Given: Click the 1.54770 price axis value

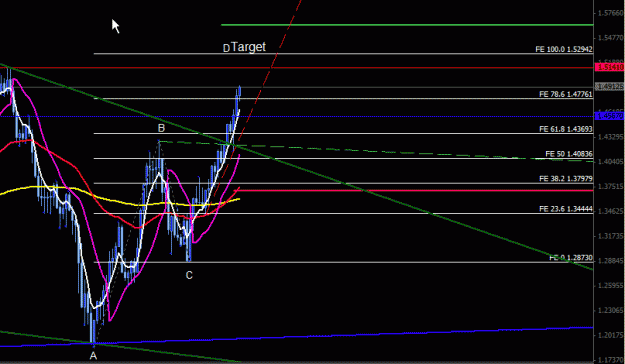Looking at the screenshot, I should coord(610,38).
